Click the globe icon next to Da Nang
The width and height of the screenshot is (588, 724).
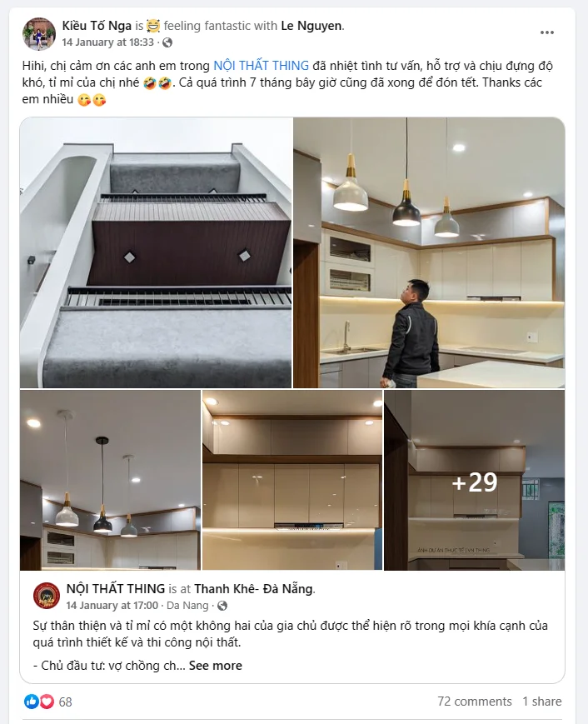point(222,606)
